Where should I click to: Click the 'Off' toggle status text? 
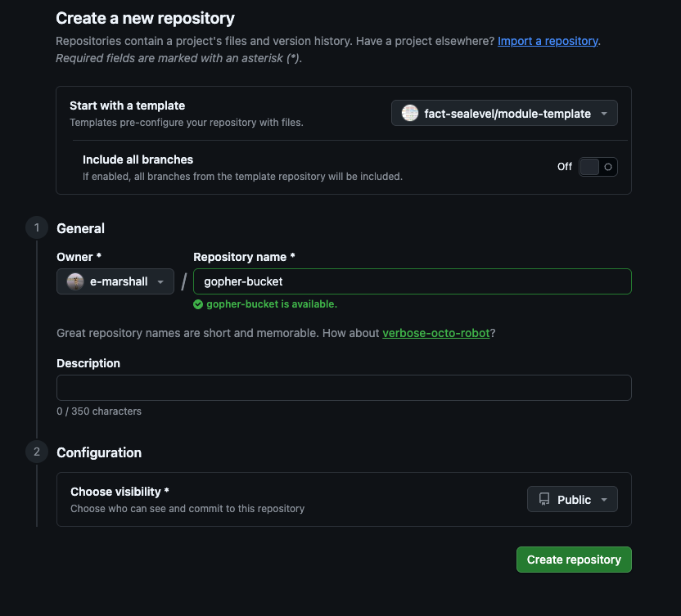[x=565, y=167]
